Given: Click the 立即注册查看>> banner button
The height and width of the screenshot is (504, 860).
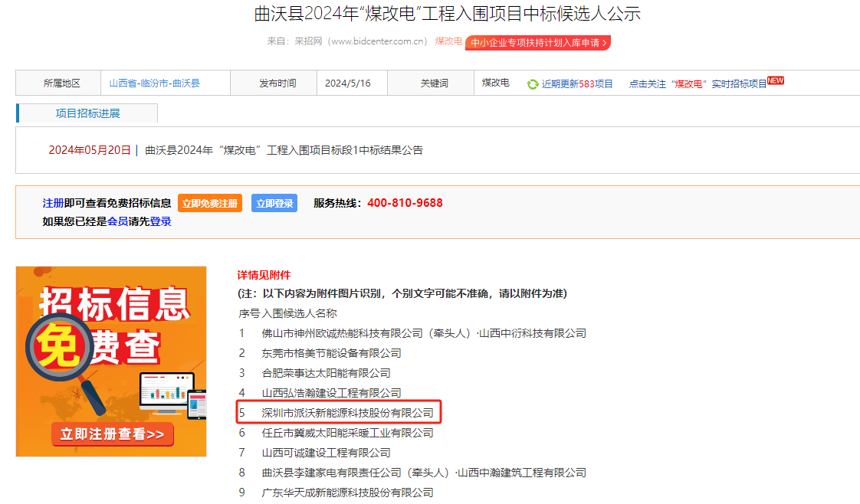Looking at the screenshot, I should (x=113, y=434).
